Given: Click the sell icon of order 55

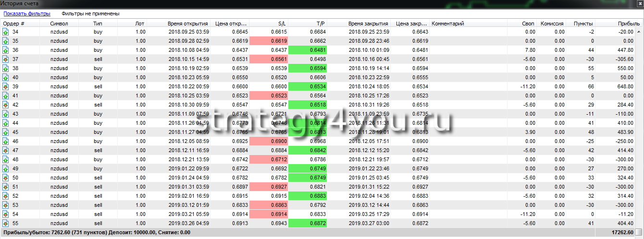Looking at the screenshot, I should (x=6, y=223).
